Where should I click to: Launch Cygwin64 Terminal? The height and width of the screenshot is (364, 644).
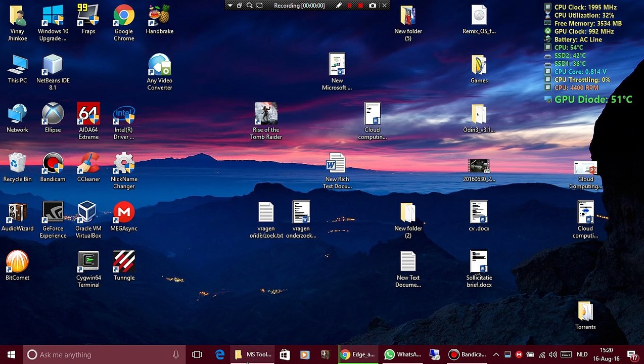point(88,269)
